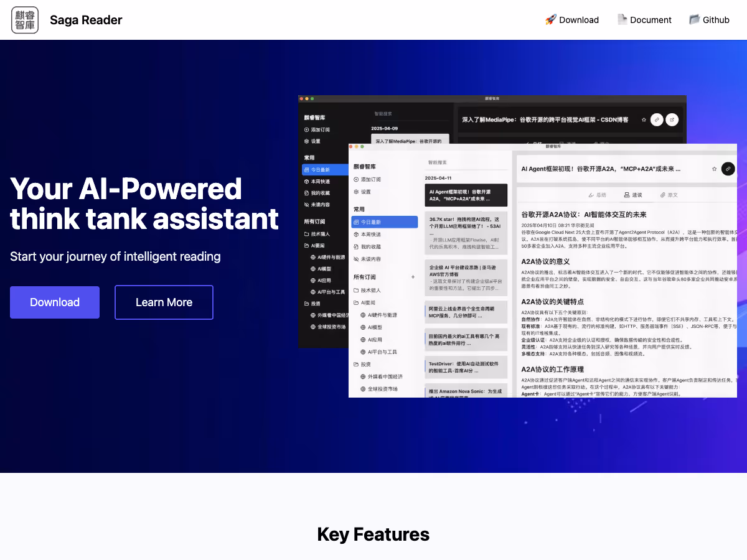This screenshot has width=747, height=560.
Task: Open 设置 gear in light window sidebar
Action: pos(362,192)
